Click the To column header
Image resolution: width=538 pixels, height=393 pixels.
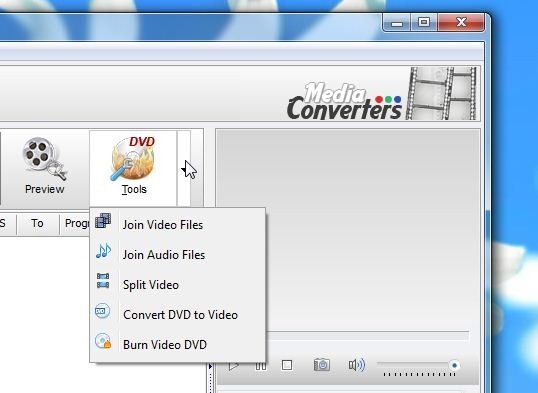click(x=37, y=223)
